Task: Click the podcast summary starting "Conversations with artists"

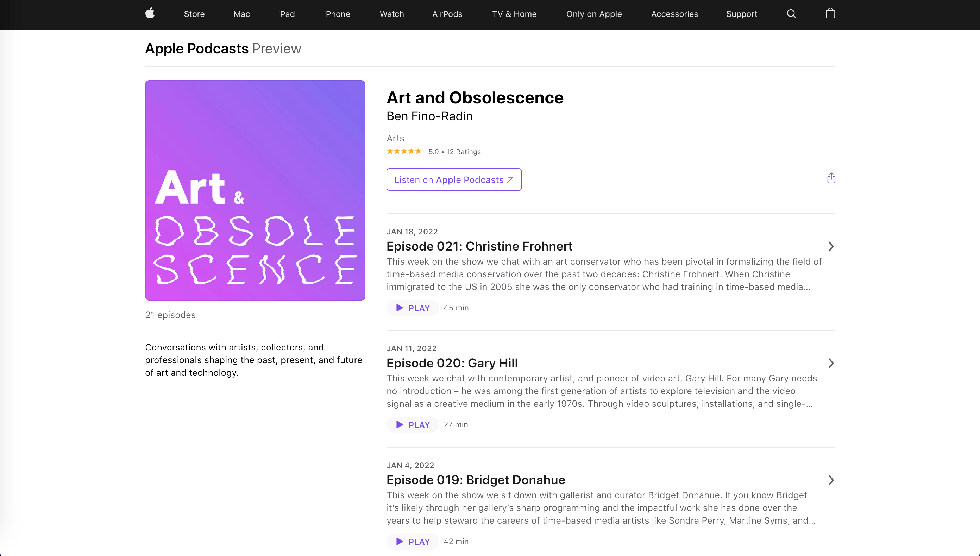Action: coord(253,360)
